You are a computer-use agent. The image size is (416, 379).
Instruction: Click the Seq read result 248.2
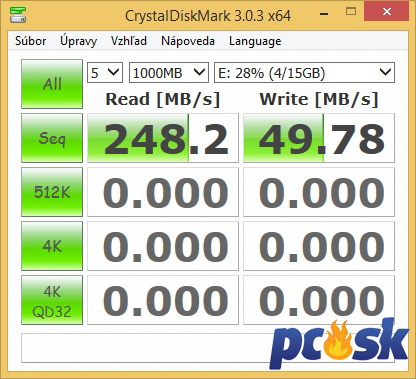(163, 138)
